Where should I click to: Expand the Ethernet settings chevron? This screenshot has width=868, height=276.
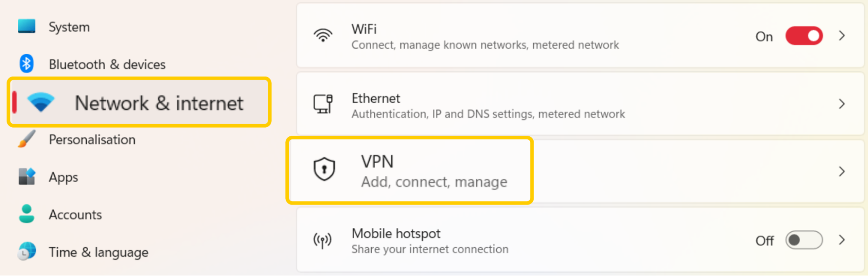(x=842, y=104)
